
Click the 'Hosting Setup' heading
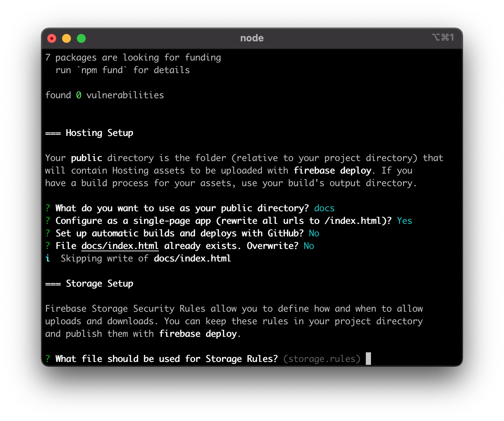click(x=99, y=133)
